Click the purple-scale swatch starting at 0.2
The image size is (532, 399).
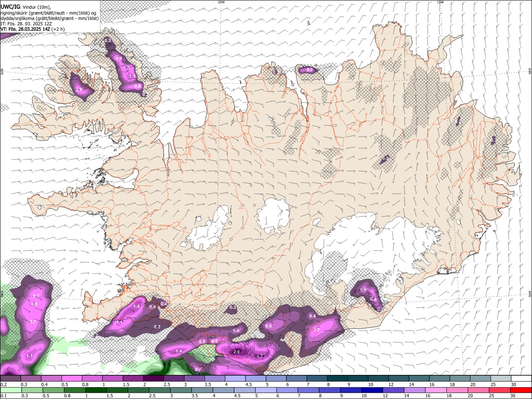(10, 378)
